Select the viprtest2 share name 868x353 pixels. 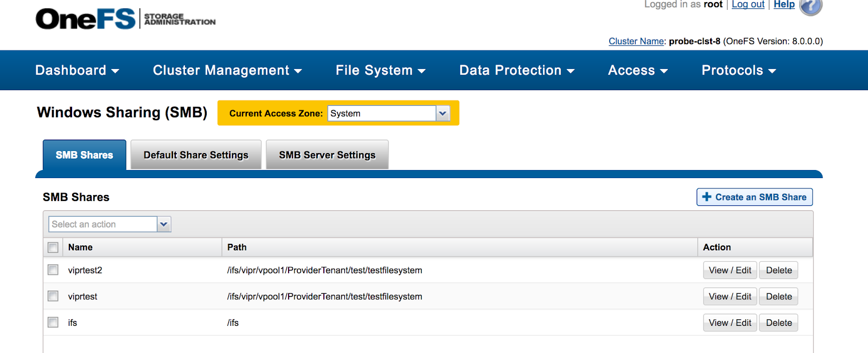click(85, 270)
